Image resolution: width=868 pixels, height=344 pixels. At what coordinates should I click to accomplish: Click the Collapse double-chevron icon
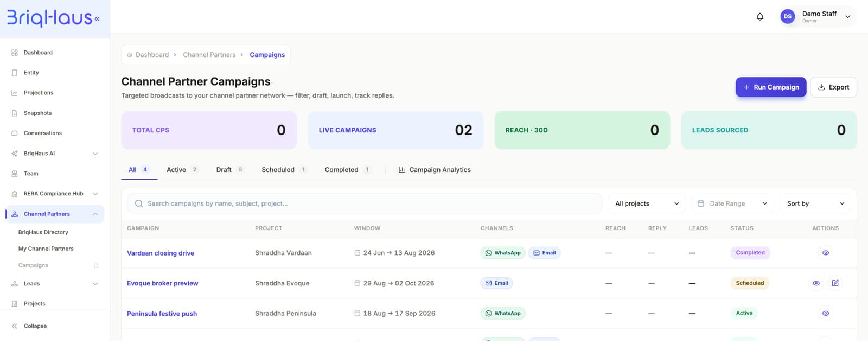click(x=15, y=326)
